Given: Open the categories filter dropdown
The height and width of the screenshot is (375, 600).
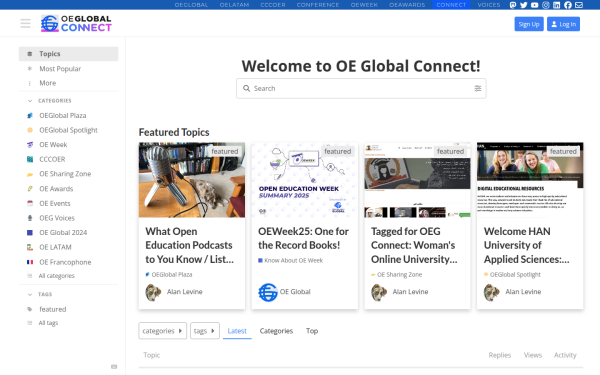Looking at the screenshot, I should click(162, 331).
